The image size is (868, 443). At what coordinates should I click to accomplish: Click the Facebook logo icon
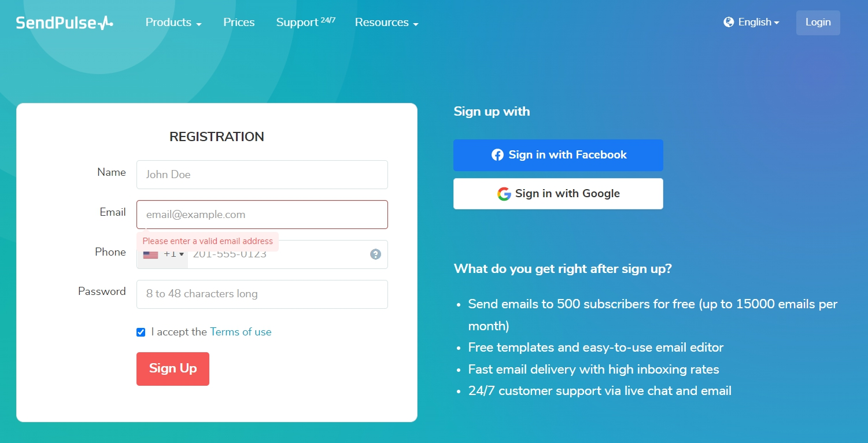click(x=497, y=155)
